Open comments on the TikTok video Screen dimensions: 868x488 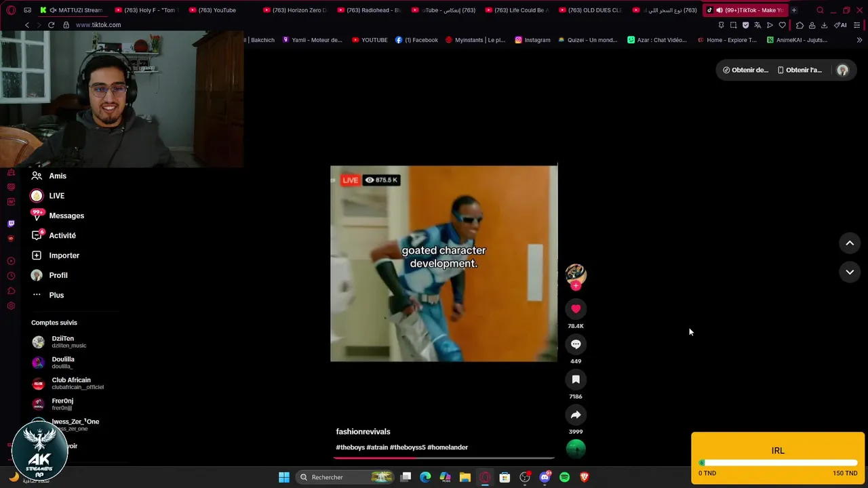(576, 344)
